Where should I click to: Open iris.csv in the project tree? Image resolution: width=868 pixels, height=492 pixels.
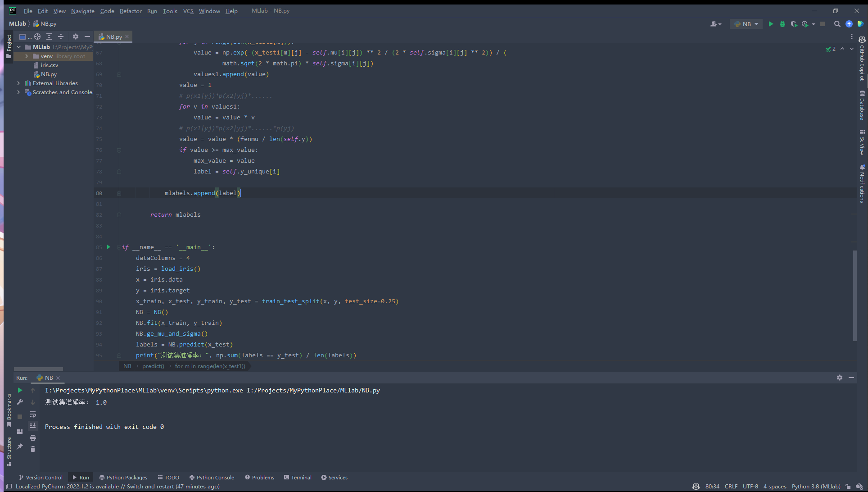coord(49,65)
